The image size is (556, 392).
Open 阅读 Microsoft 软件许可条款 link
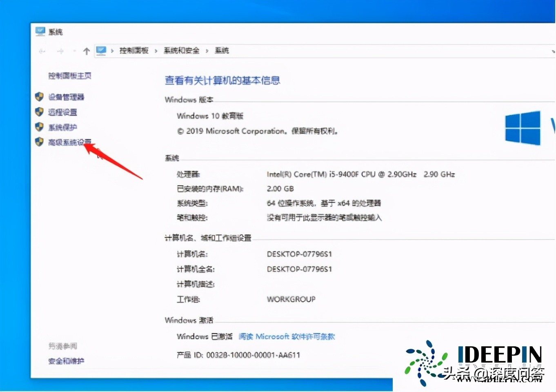coord(287,336)
